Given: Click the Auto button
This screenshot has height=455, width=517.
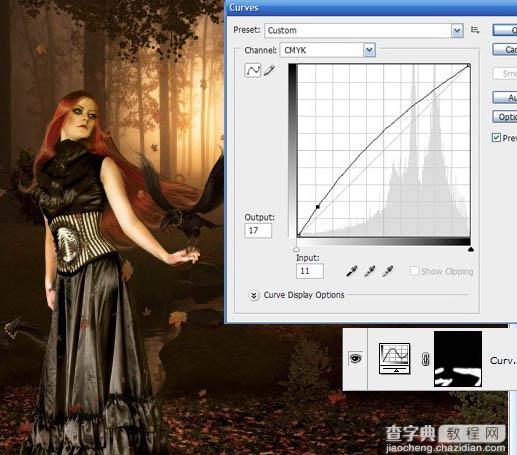Looking at the screenshot, I should [505, 97].
